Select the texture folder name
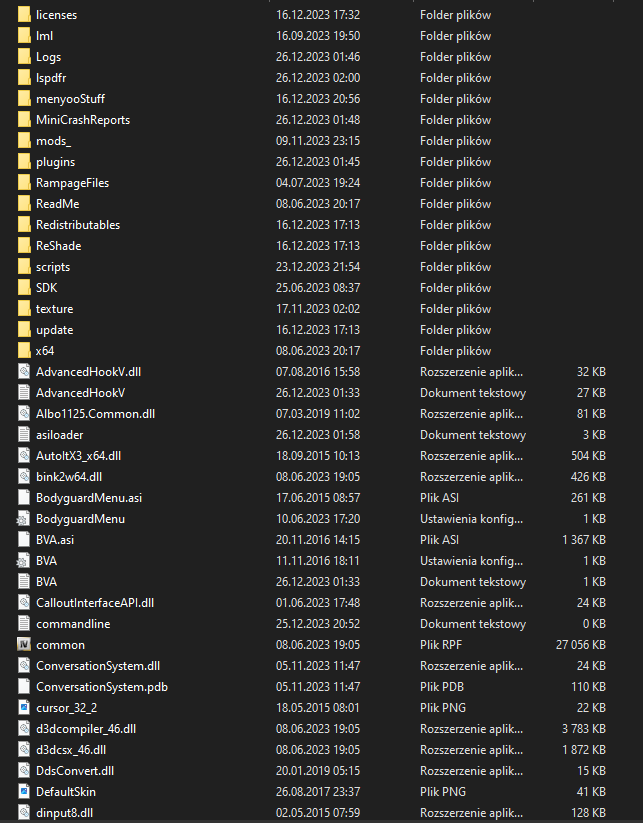Viewport: 643px width, 823px height. 55,309
